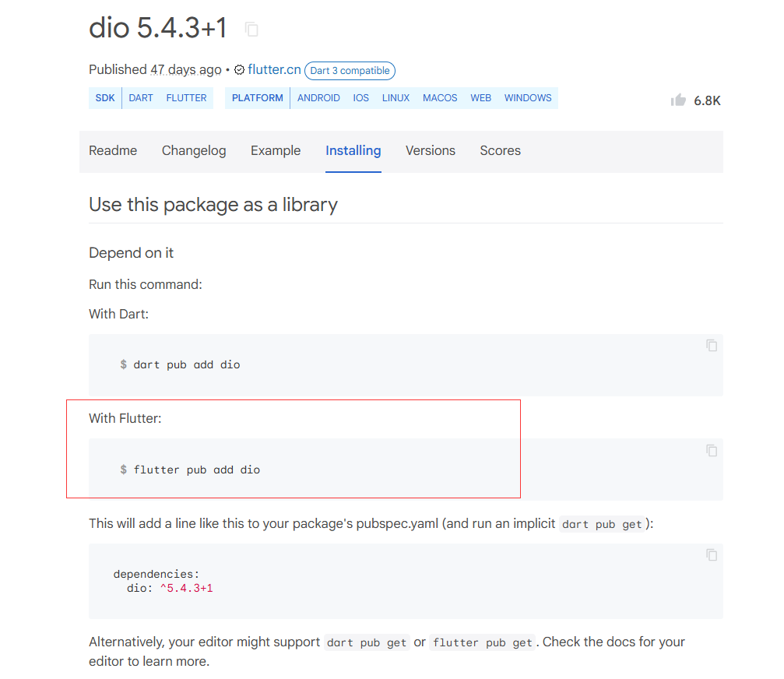
Task: Filter by the DART SDK tag
Action: [141, 98]
